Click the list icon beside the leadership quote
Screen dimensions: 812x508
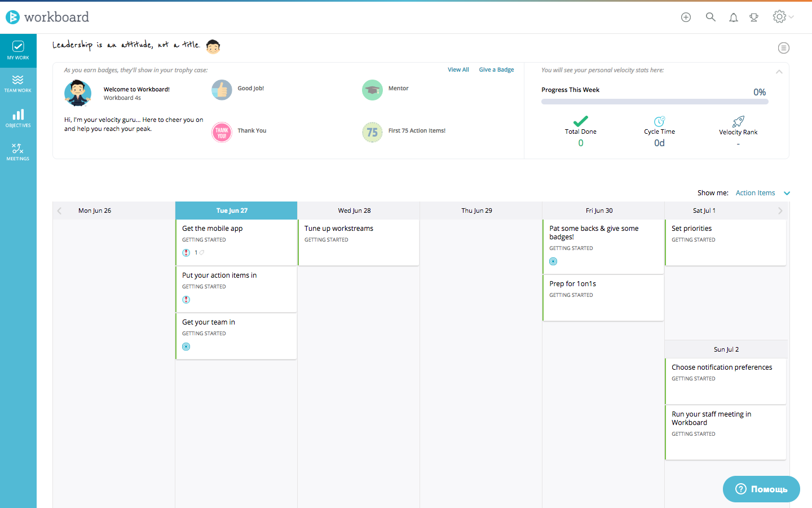pyautogui.click(x=783, y=48)
